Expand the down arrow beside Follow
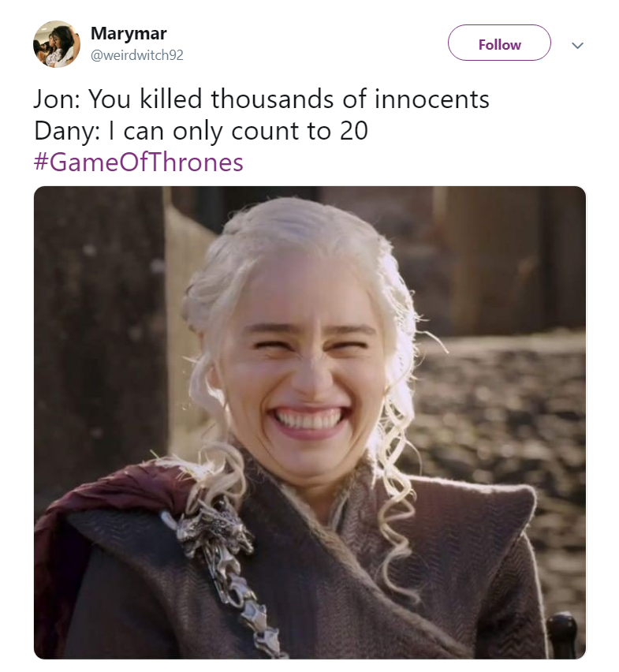Image resolution: width=619 pixels, height=672 pixels. click(577, 46)
